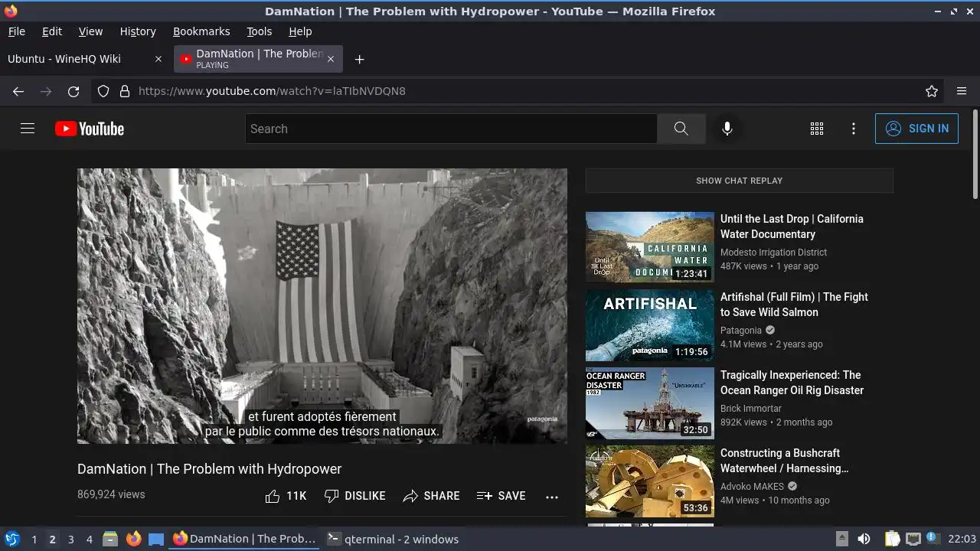980x551 pixels.
Task: Save video to playlist via SAVE
Action: point(501,496)
